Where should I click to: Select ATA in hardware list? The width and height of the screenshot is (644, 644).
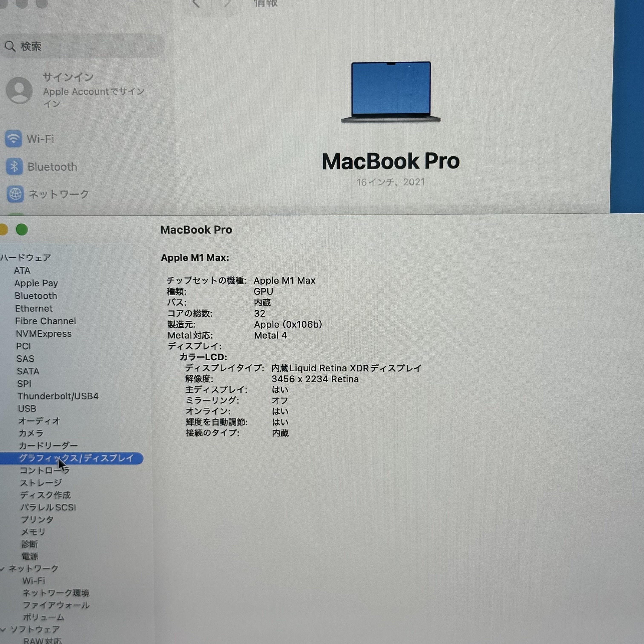(x=22, y=270)
